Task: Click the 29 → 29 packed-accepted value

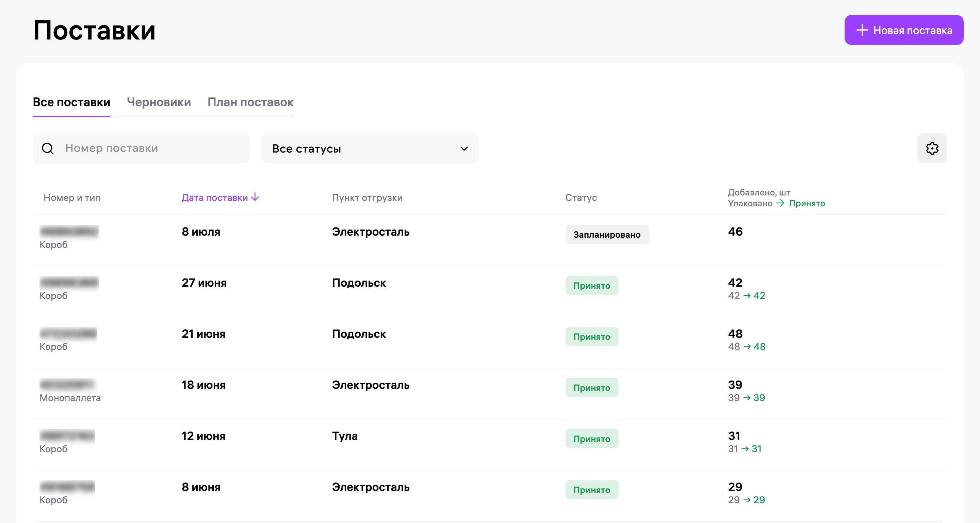Action: click(x=747, y=500)
